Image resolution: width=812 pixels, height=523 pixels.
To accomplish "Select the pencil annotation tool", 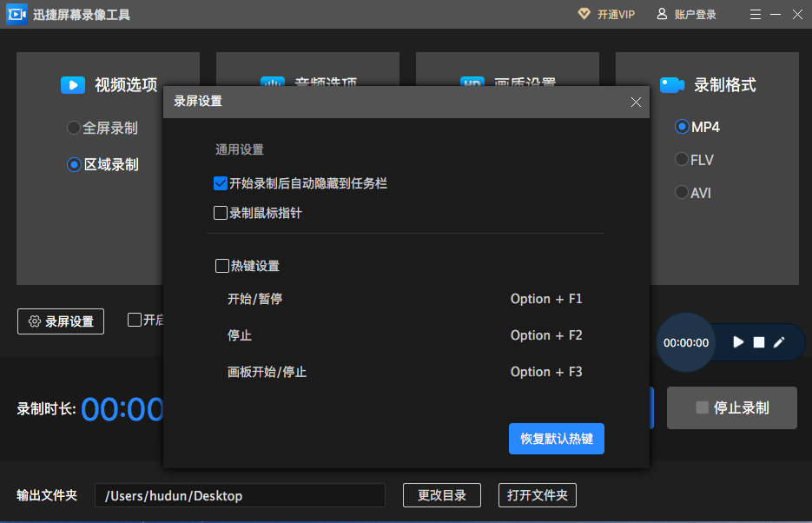I will point(777,341).
